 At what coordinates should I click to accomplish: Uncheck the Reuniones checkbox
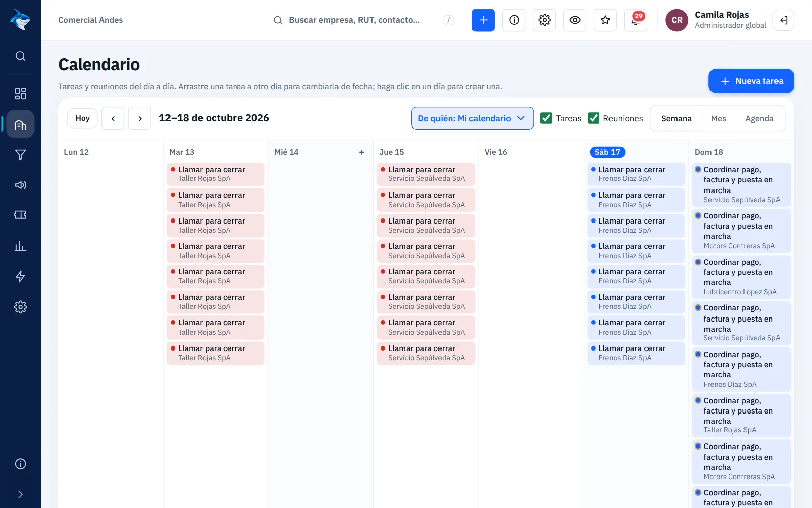tap(594, 118)
